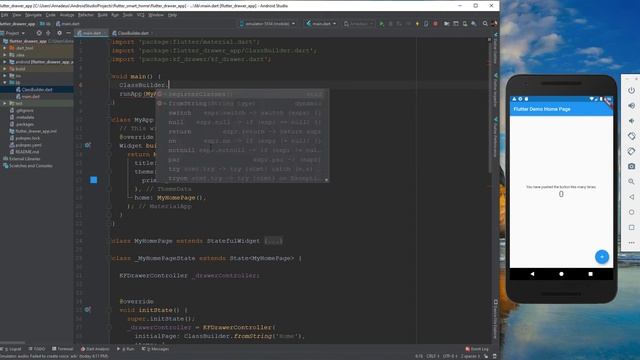Expand the android folder in project tree

click(x=4, y=62)
